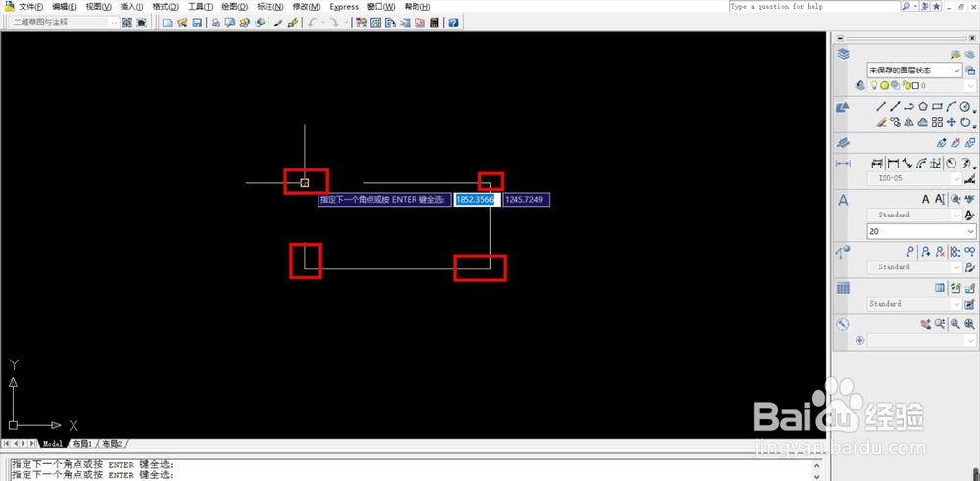Toggle workspace settings gear icon

coord(126,23)
